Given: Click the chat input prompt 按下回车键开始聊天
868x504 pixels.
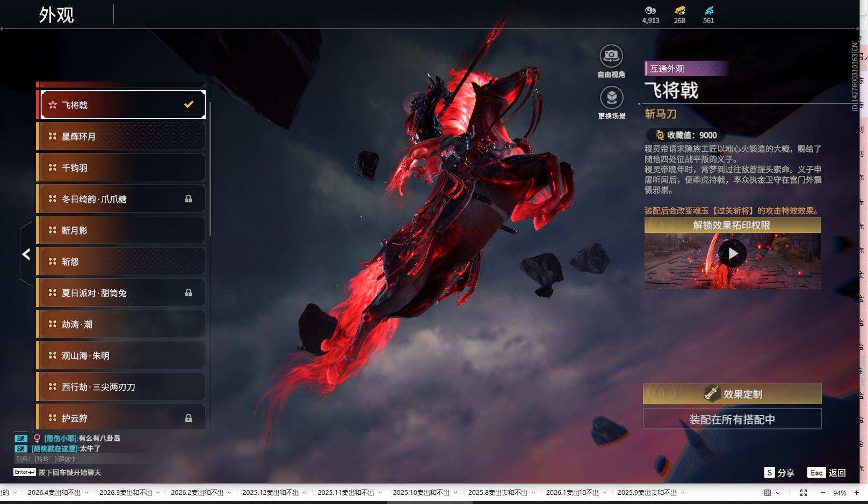Looking at the screenshot, I should tap(70, 472).
